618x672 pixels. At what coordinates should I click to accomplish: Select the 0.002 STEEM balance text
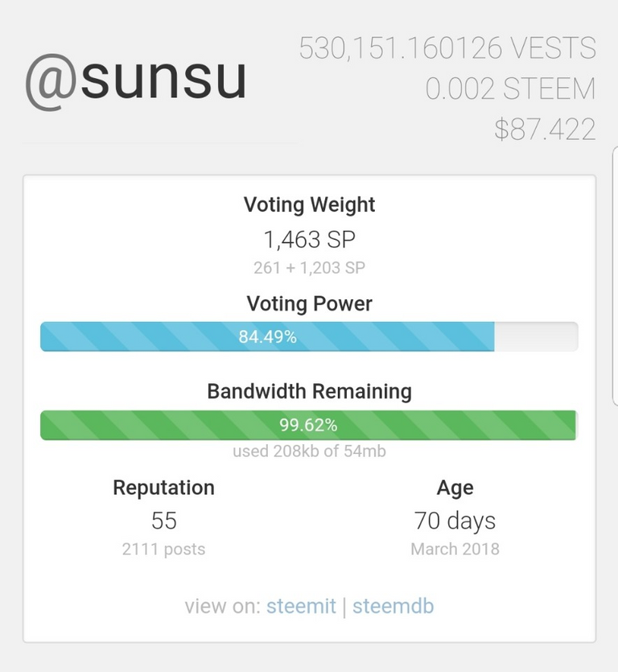point(510,89)
